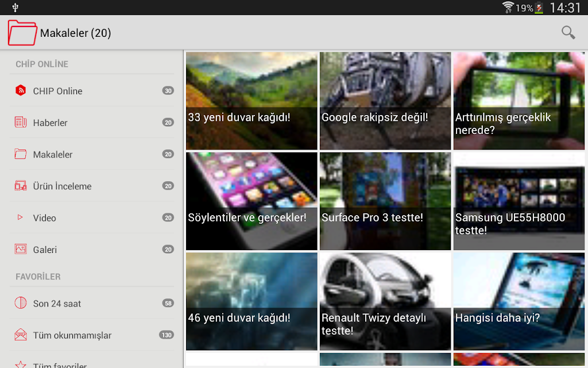
Task: Tap the Son 24 saat clock icon
Action: click(21, 302)
